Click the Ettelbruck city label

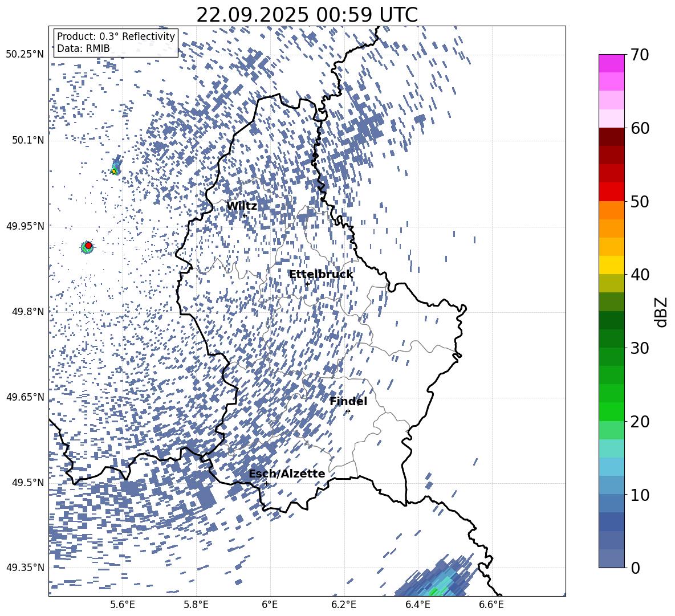(321, 275)
